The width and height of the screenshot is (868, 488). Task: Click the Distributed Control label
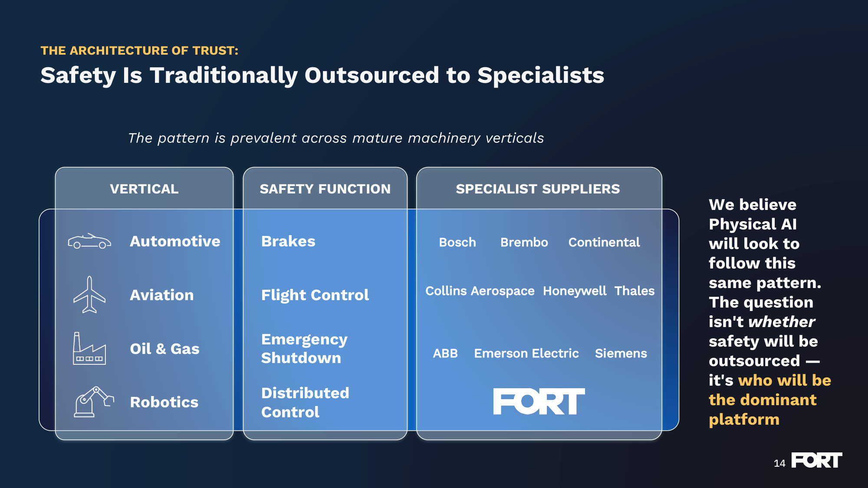[x=305, y=402]
